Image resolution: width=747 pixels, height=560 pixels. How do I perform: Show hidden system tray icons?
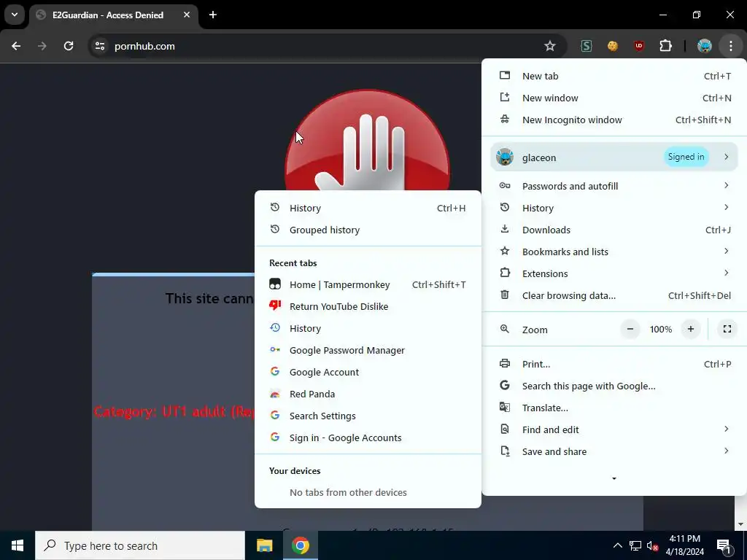[617, 545]
